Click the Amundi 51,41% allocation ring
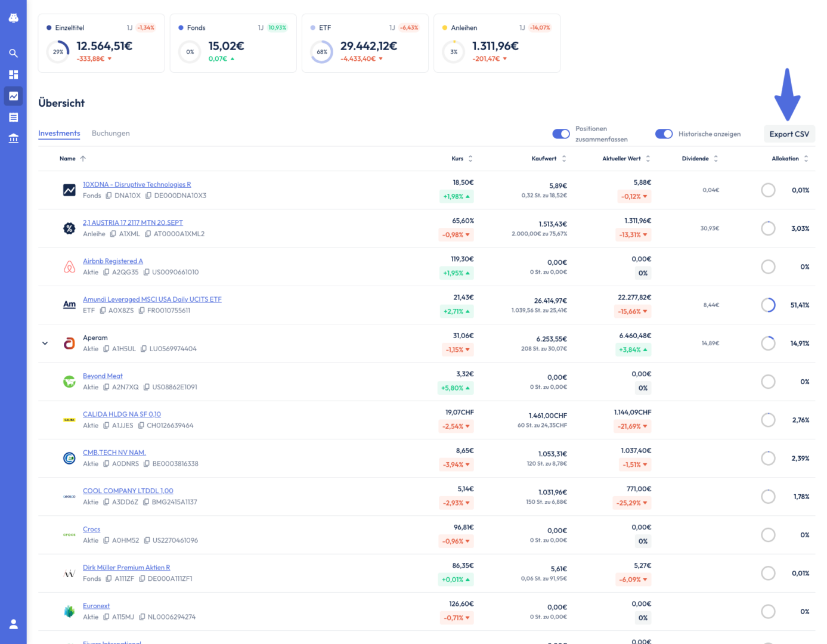The height and width of the screenshot is (644, 827). (768, 305)
